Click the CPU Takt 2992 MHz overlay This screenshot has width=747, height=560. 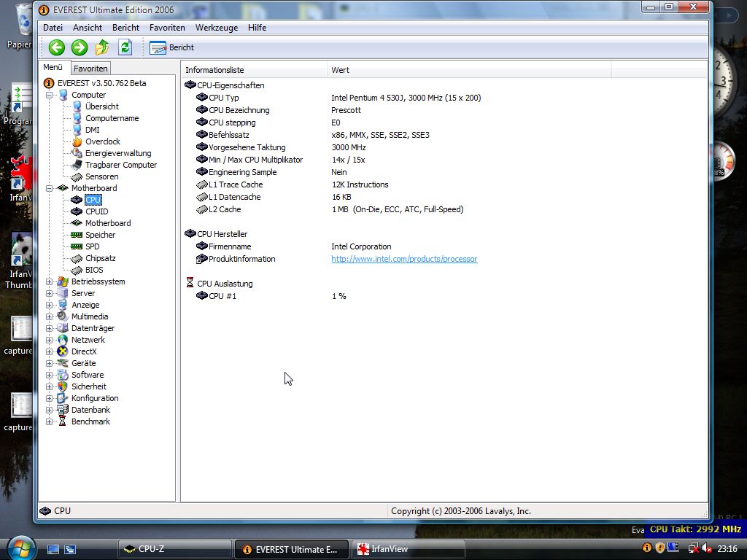[695, 529]
